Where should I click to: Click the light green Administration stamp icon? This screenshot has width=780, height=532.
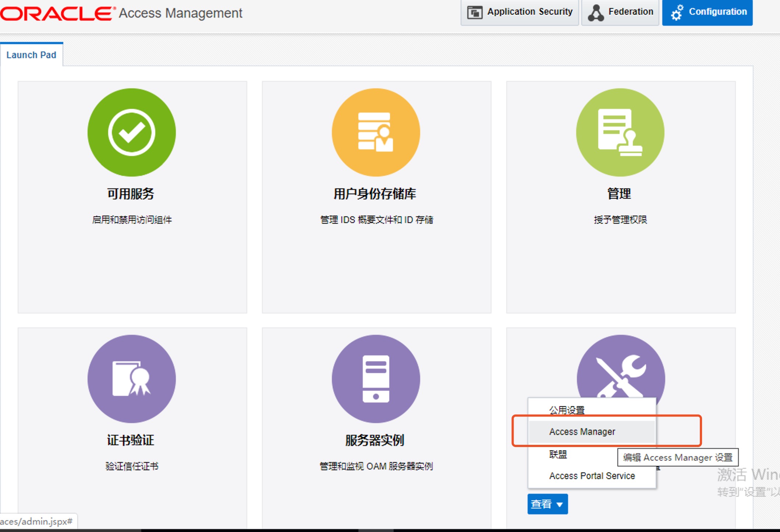pyautogui.click(x=620, y=132)
